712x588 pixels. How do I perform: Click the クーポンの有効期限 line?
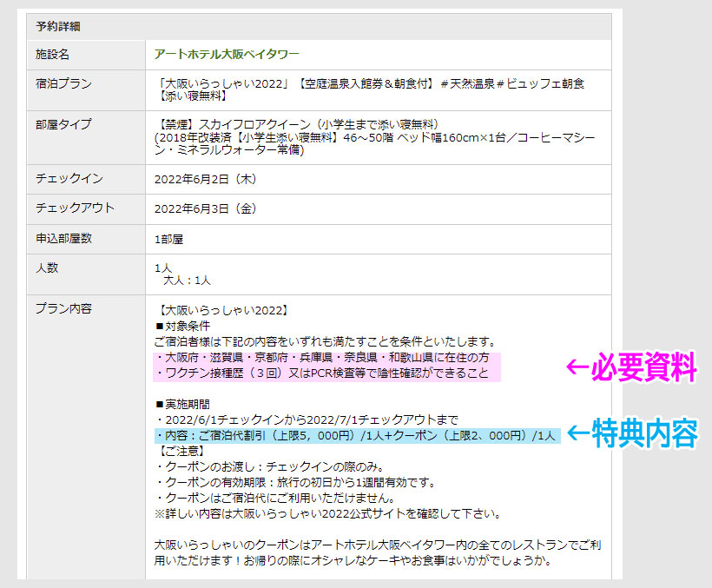tap(295, 482)
